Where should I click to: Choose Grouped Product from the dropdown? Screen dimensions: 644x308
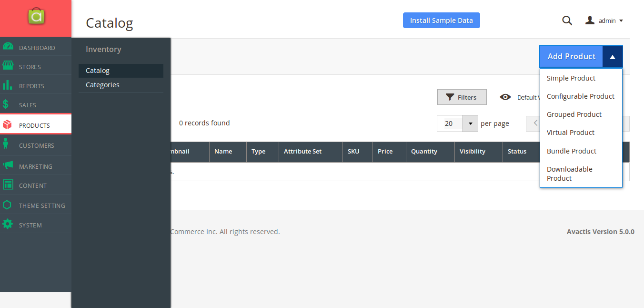[581, 114]
